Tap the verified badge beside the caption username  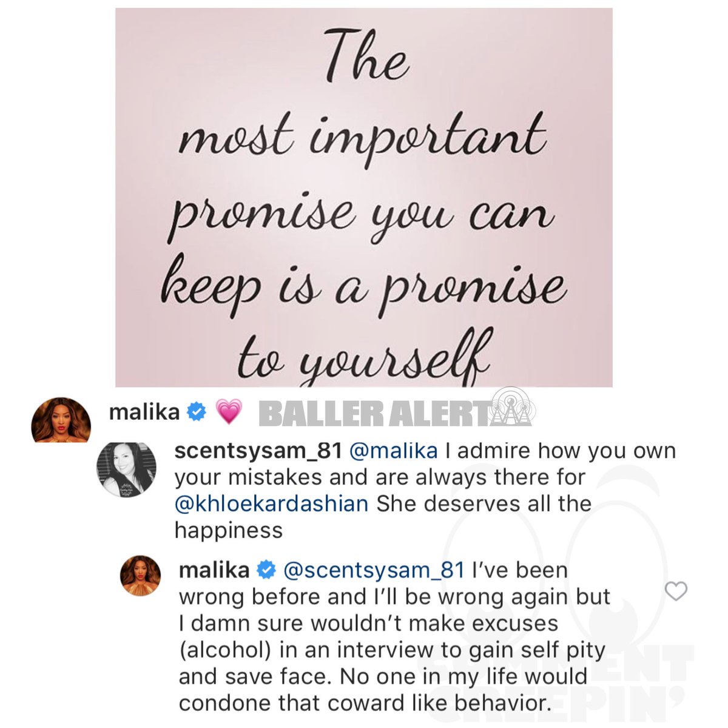click(x=196, y=413)
